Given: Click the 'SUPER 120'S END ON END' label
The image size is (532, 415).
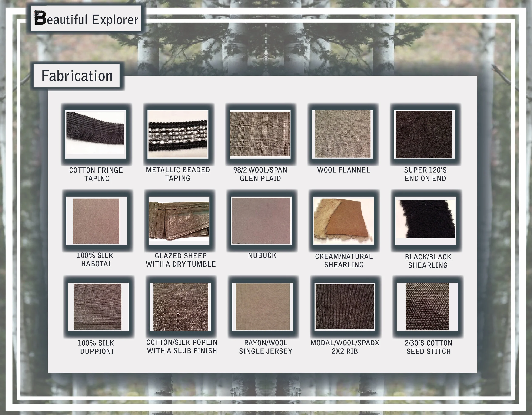Looking at the screenshot, I should 425,174.
